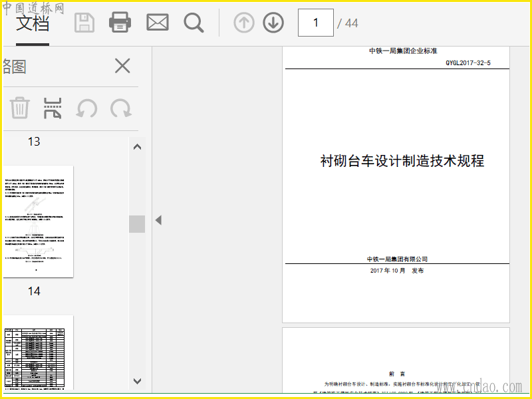532x399 pixels.
Task: Click the Email envelope icon
Action: coord(158,23)
